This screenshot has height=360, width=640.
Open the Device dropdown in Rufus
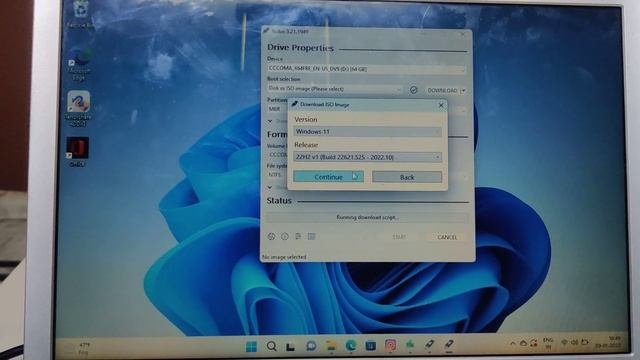click(x=367, y=69)
